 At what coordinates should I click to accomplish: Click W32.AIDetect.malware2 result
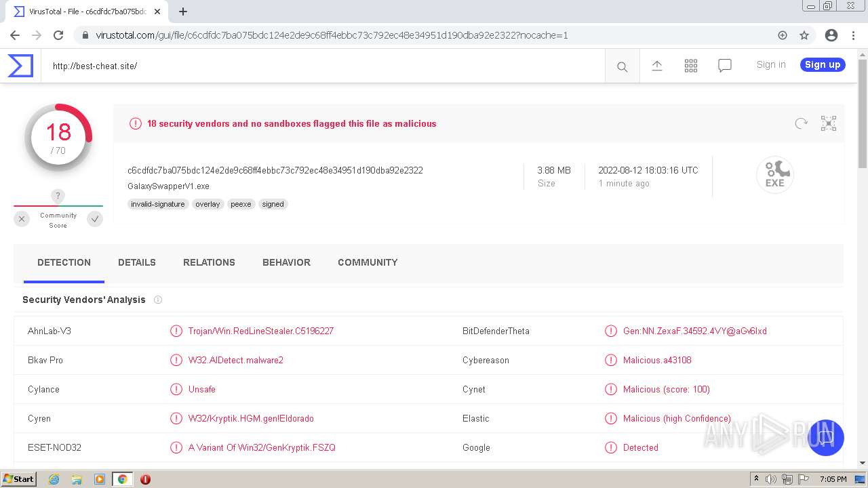click(x=236, y=360)
